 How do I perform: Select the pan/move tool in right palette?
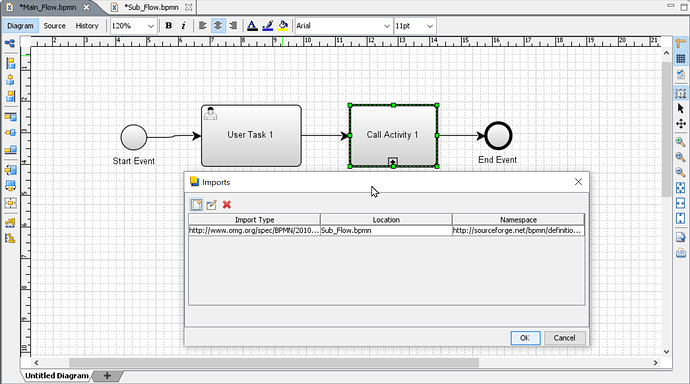pyautogui.click(x=681, y=124)
